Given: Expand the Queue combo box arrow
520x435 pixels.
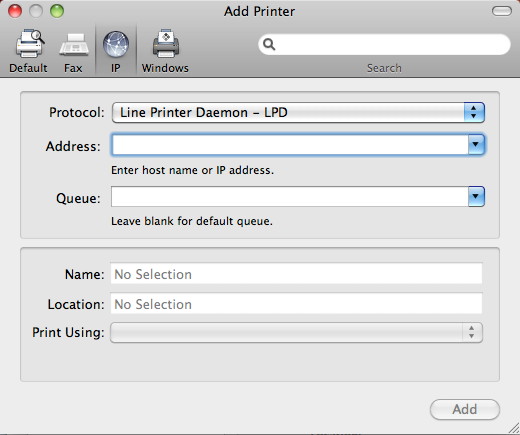Looking at the screenshot, I should pyautogui.click(x=476, y=196).
